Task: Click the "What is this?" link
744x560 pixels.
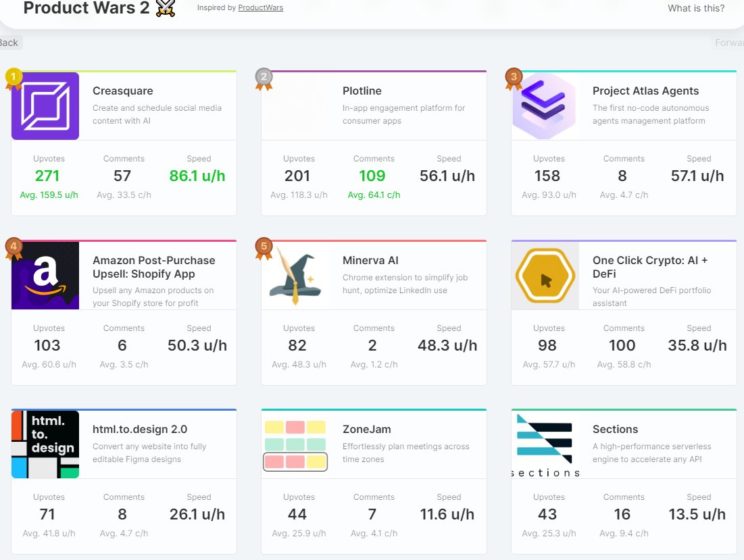Action: point(695,8)
